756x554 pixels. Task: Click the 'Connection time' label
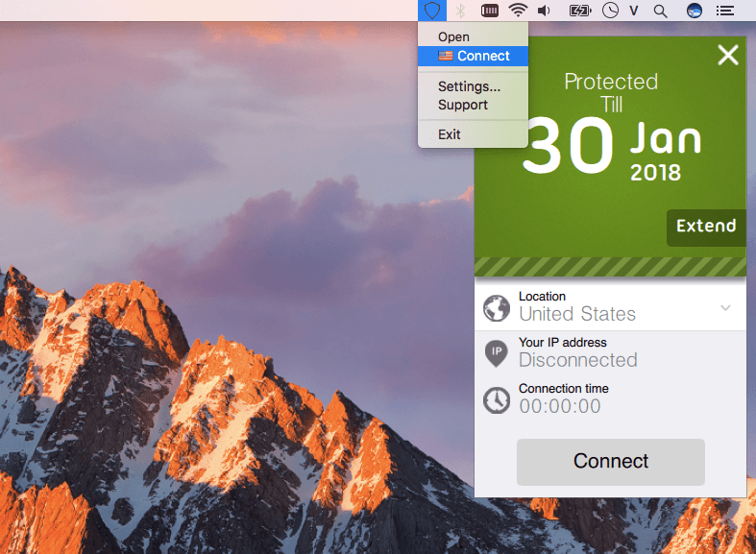[x=564, y=389]
